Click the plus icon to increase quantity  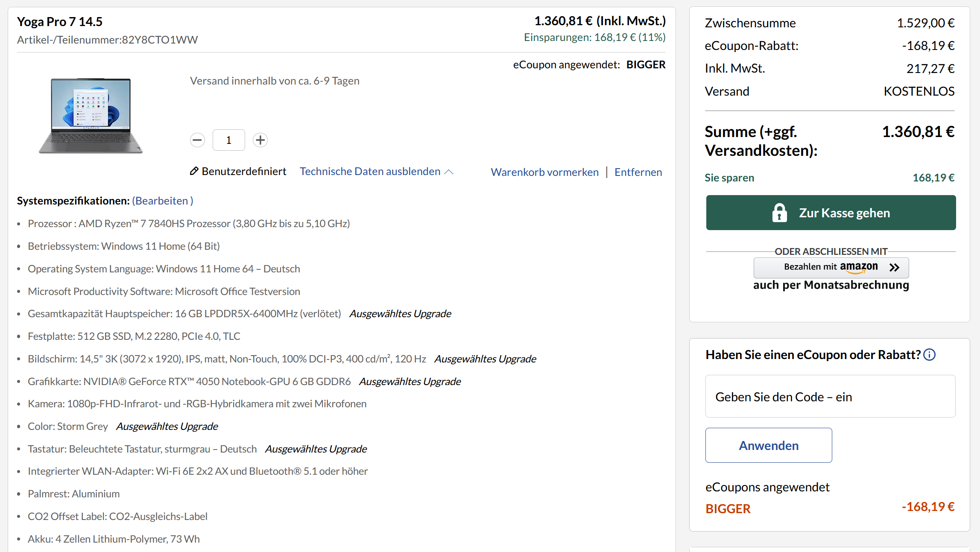point(260,140)
